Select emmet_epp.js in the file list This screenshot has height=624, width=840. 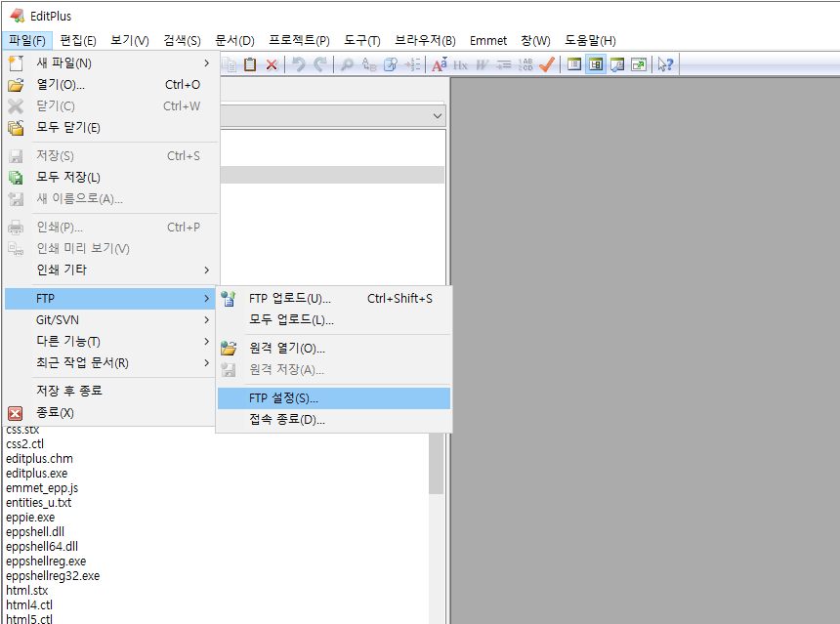point(42,488)
